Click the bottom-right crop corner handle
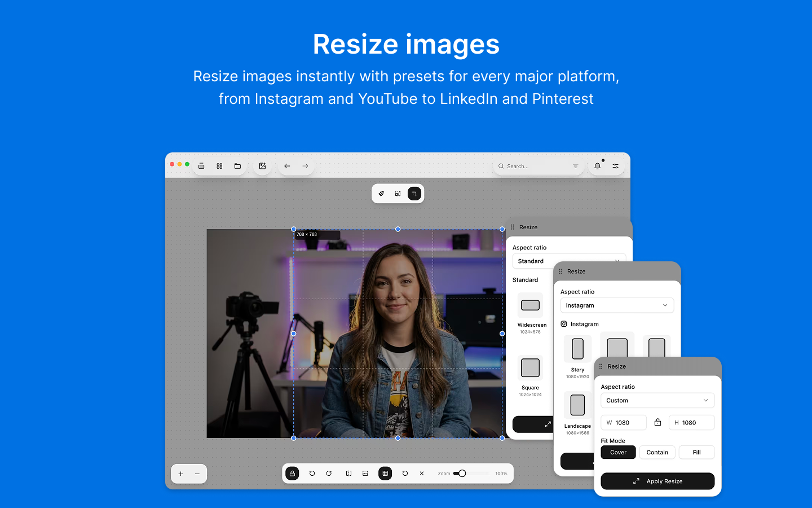The width and height of the screenshot is (812, 508). coord(502,438)
